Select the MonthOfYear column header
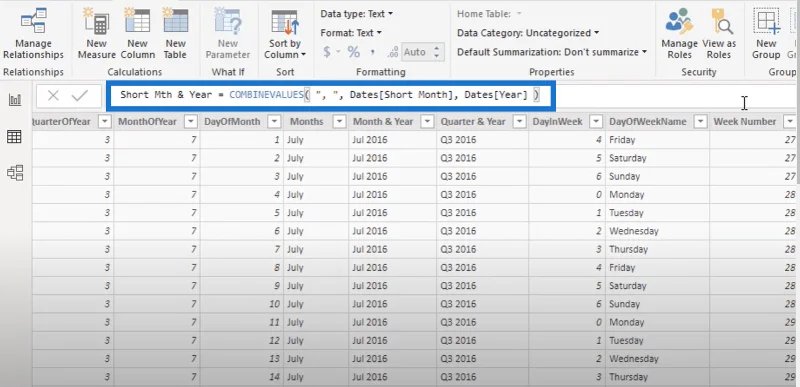This screenshot has width=800, height=387. click(x=147, y=121)
